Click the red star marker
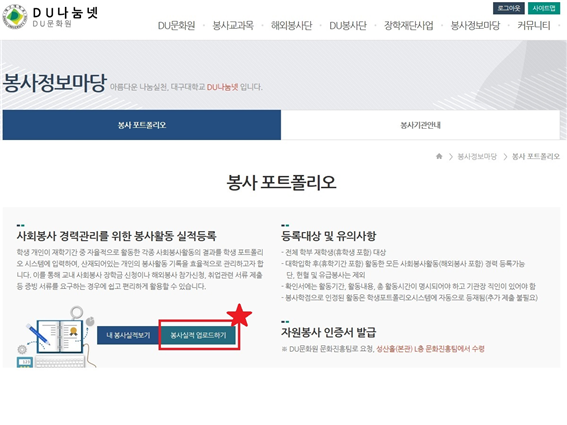 (239, 315)
